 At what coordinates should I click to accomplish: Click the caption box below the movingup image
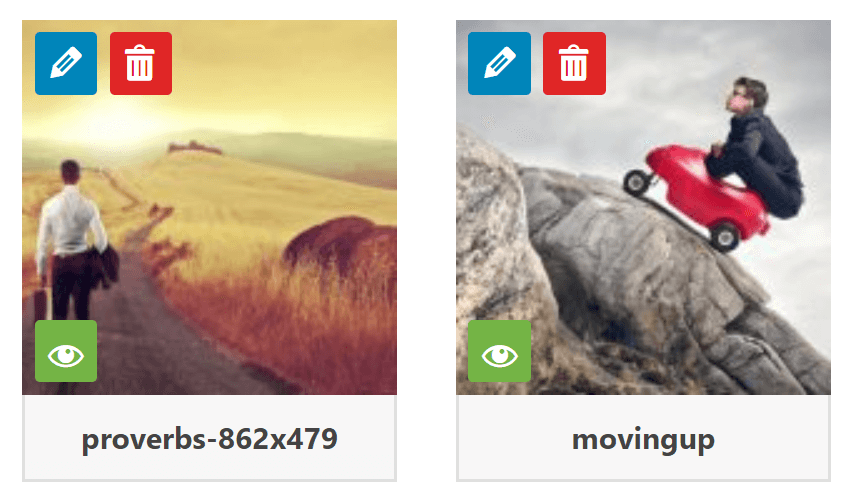643,438
